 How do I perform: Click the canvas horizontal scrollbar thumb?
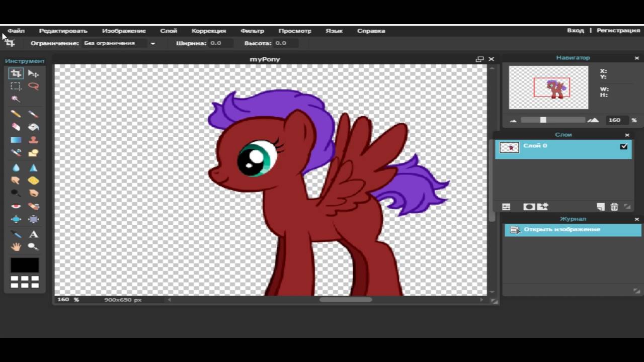(x=346, y=300)
